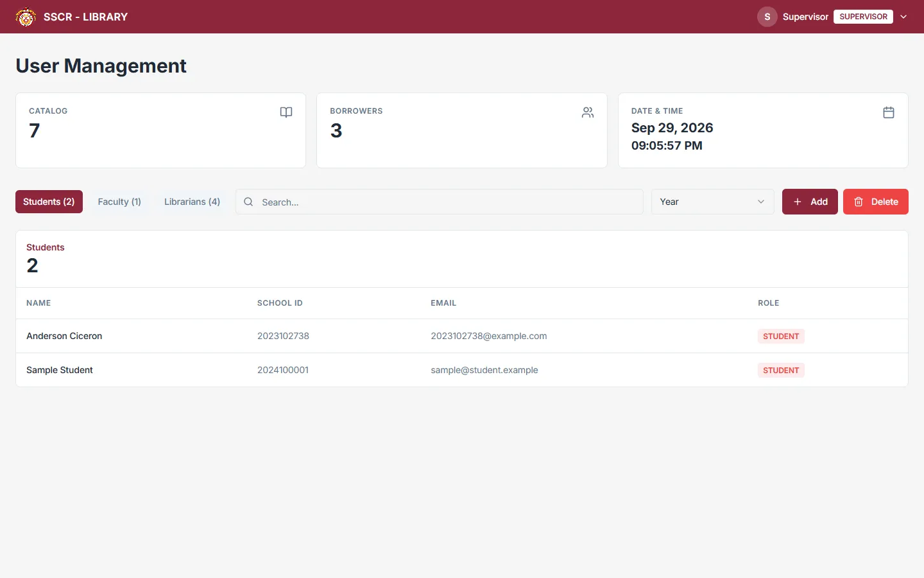Screen dimensions: 924x578
Task: Select the name Sample Student
Action: click(x=60, y=370)
